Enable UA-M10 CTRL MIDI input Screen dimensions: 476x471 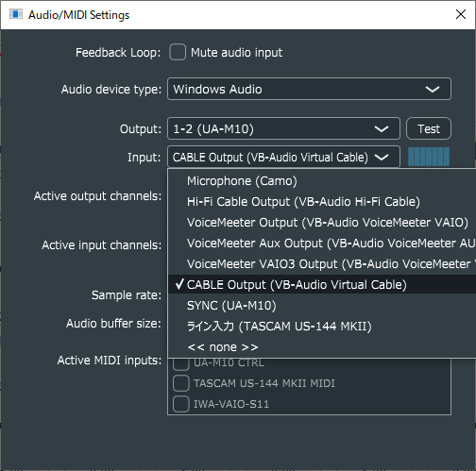tap(181, 363)
